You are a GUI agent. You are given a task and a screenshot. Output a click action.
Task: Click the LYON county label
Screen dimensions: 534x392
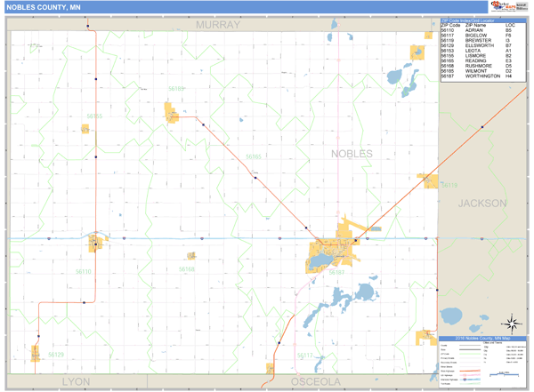[77, 381]
